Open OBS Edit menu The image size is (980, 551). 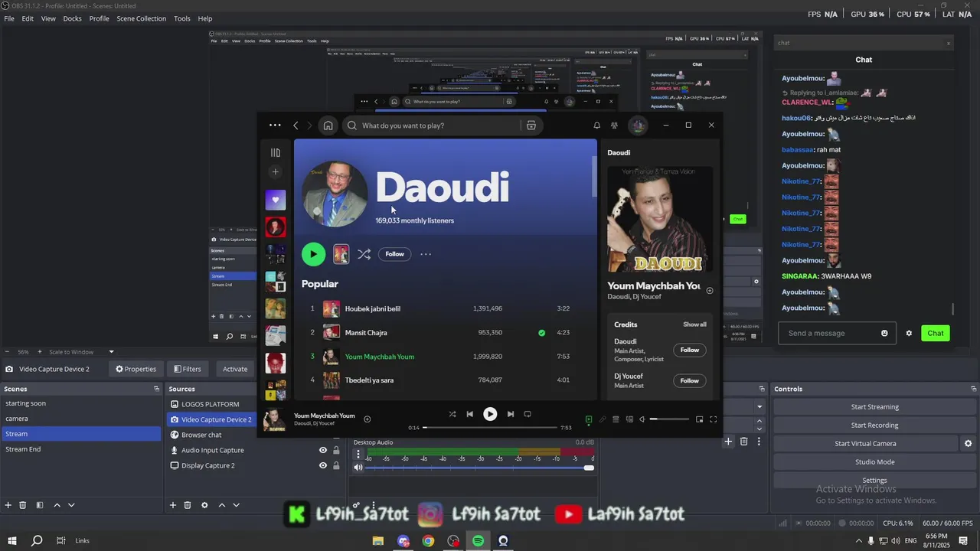click(28, 18)
